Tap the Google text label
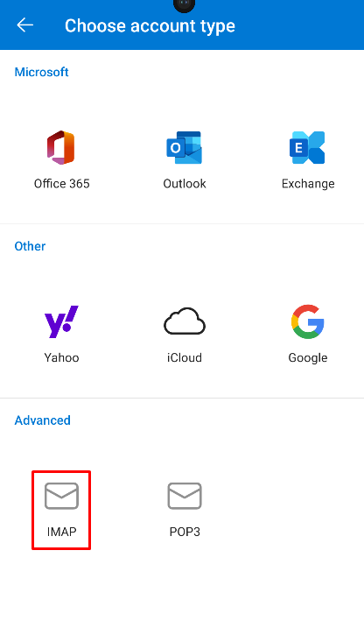 tap(308, 358)
